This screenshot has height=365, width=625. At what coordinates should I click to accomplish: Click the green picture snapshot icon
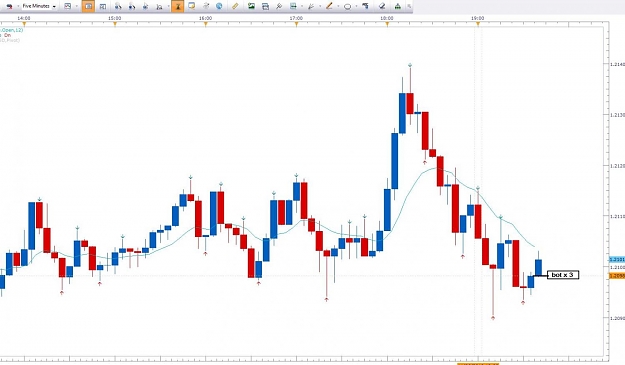[x=251, y=6]
